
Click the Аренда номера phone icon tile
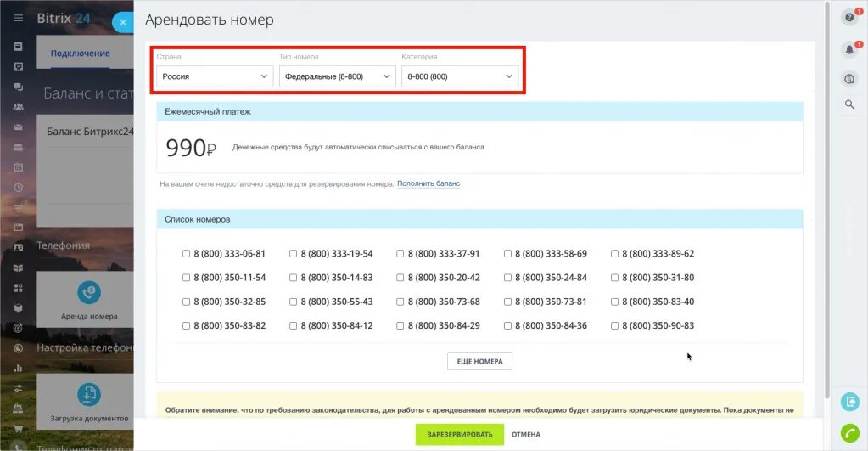[88, 292]
